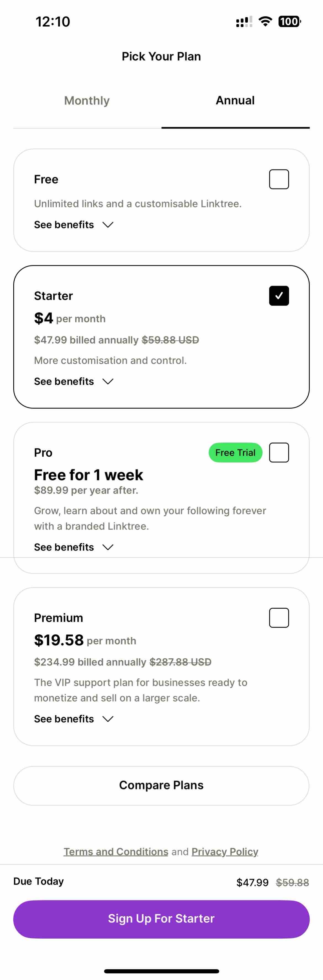Open the Privacy Policy link

click(224, 851)
